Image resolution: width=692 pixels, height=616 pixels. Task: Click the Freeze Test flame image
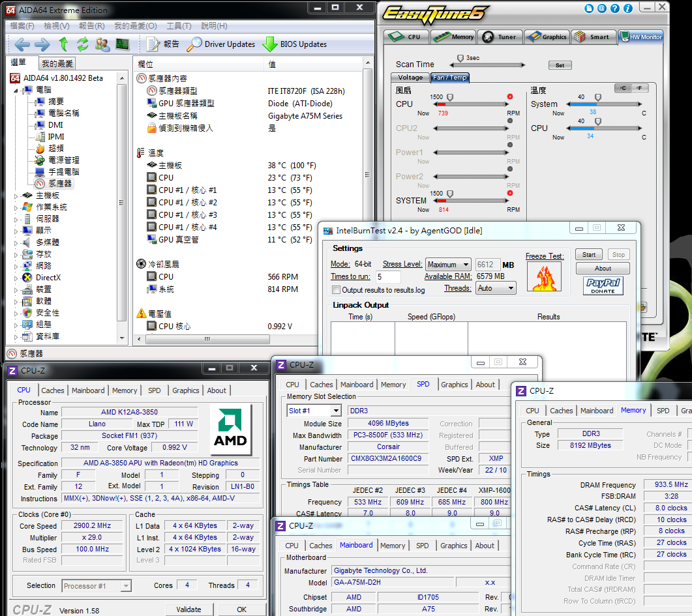pyautogui.click(x=544, y=278)
